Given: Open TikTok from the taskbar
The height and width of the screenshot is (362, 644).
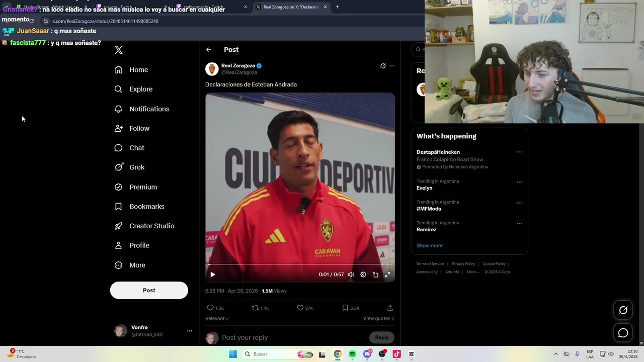Looking at the screenshot, I should coord(396,354).
